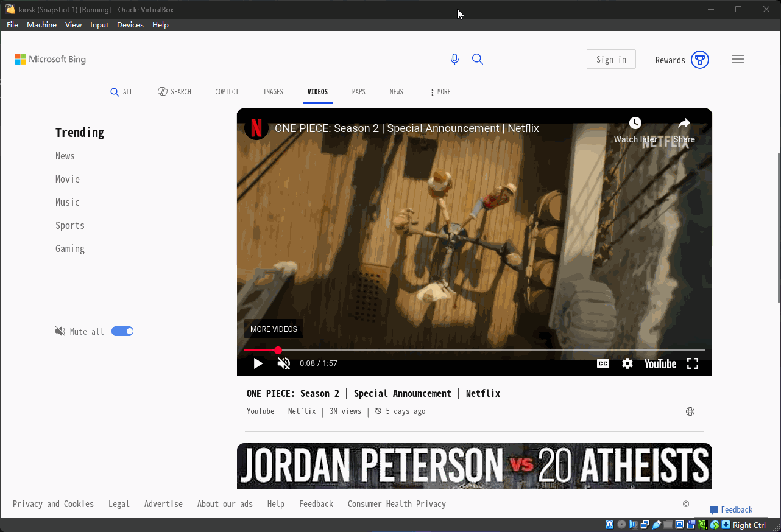Play the ONE PIECE video

[x=258, y=363]
